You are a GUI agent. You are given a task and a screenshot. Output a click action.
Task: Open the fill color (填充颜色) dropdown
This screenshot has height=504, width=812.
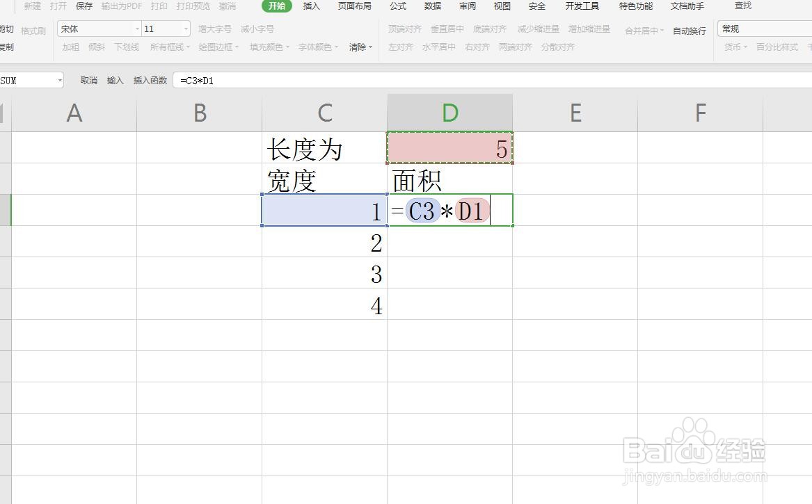pyautogui.click(x=268, y=47)
